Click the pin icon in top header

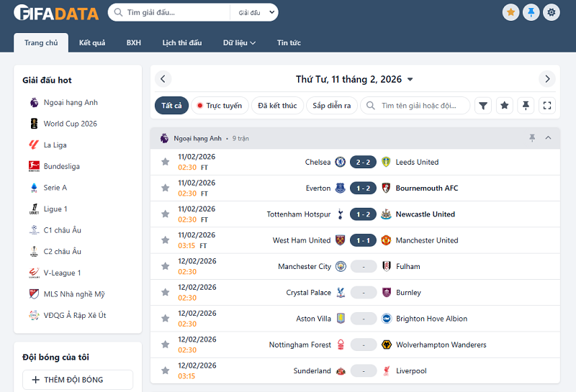point(531,12)
